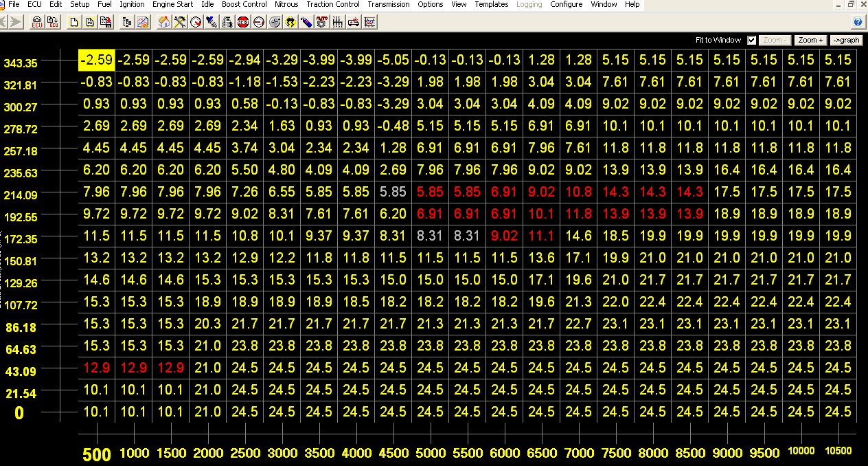This screenshot has height=466, width=868.
Task: Click the red START engine start icon
Action: tap(243, 22)
